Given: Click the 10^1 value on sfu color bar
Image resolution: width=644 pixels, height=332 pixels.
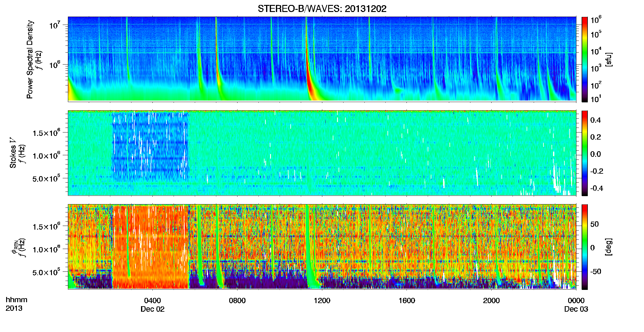Looking at the screenshot, I should pyautogui.click(x=596, y=98).
